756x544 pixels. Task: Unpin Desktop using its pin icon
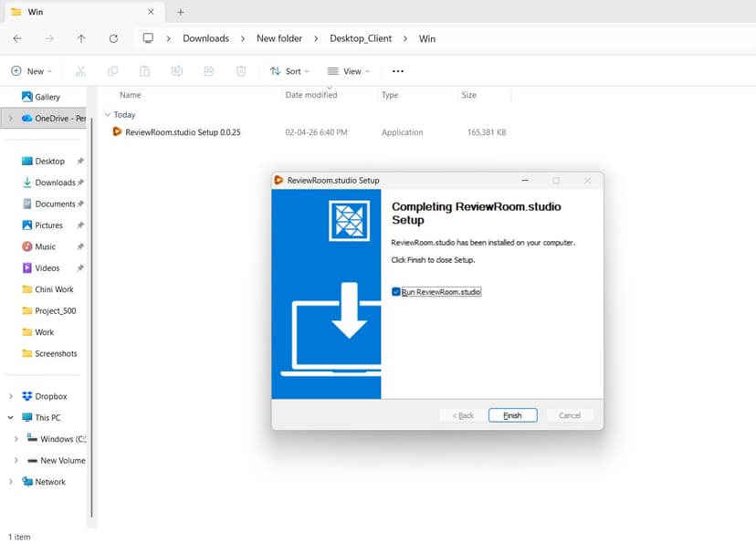coord(80,161)
